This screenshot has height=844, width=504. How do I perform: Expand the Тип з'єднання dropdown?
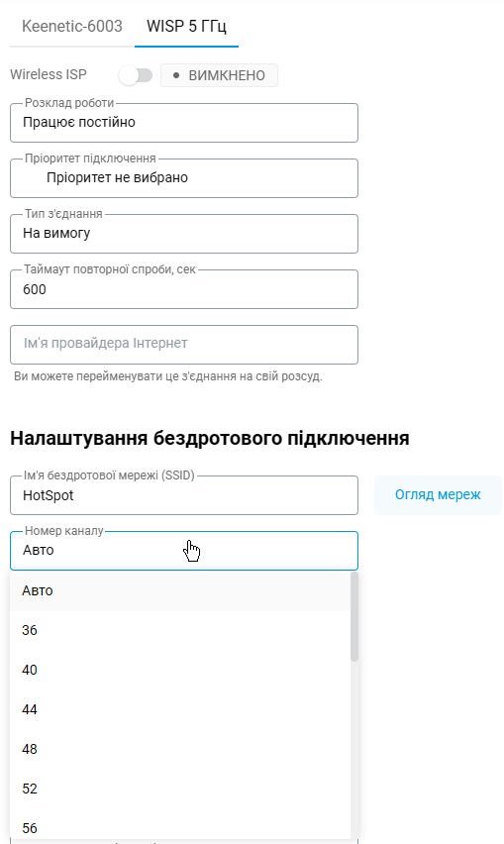point(184,234)
